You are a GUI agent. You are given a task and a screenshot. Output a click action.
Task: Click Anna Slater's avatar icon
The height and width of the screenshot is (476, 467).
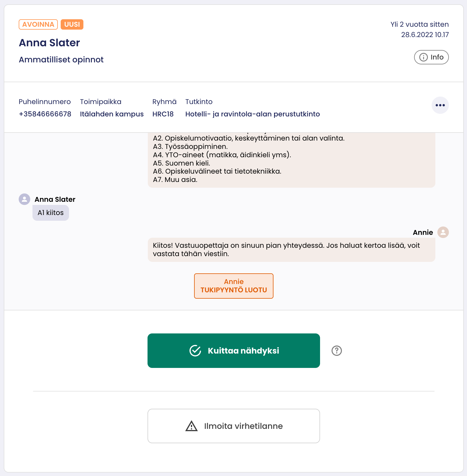point(24,199)
